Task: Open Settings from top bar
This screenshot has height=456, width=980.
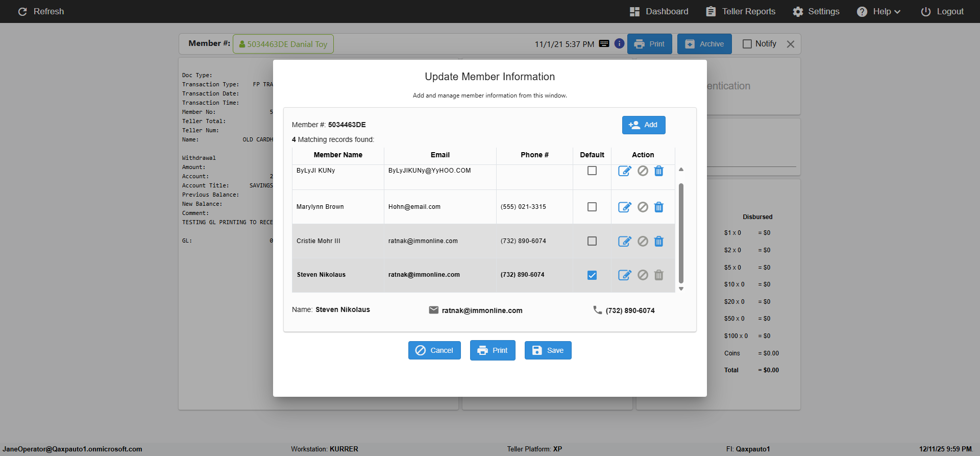Action: tap(816, 11)
